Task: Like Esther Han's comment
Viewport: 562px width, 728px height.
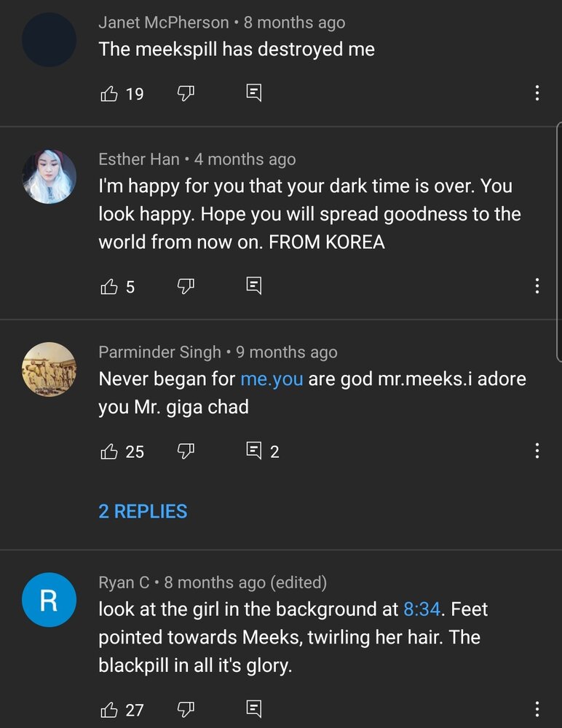Action: click(108, 286)
